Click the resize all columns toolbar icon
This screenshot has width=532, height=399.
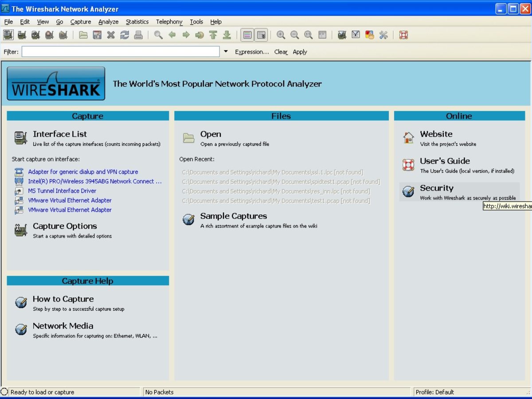(322, 35)
